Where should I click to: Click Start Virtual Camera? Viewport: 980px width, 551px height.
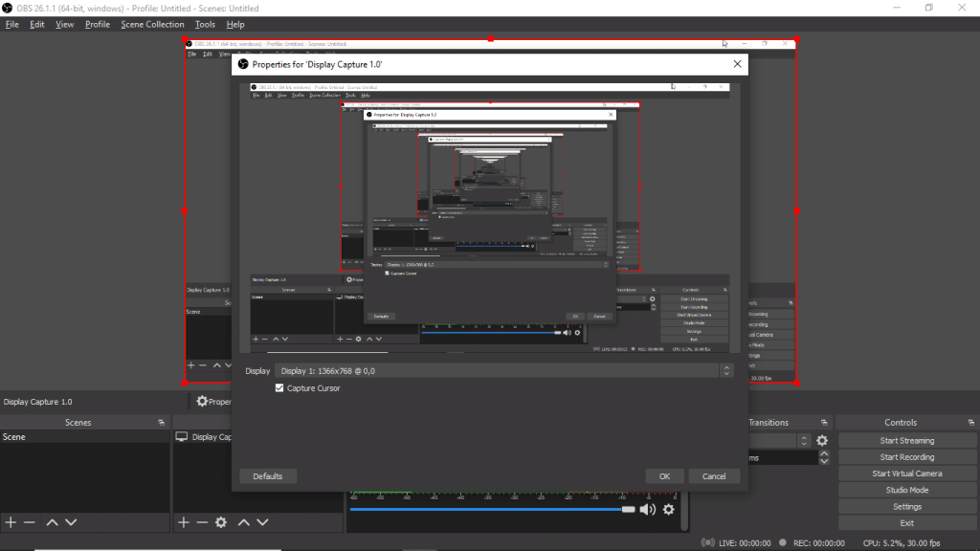[x=907, y=474]
